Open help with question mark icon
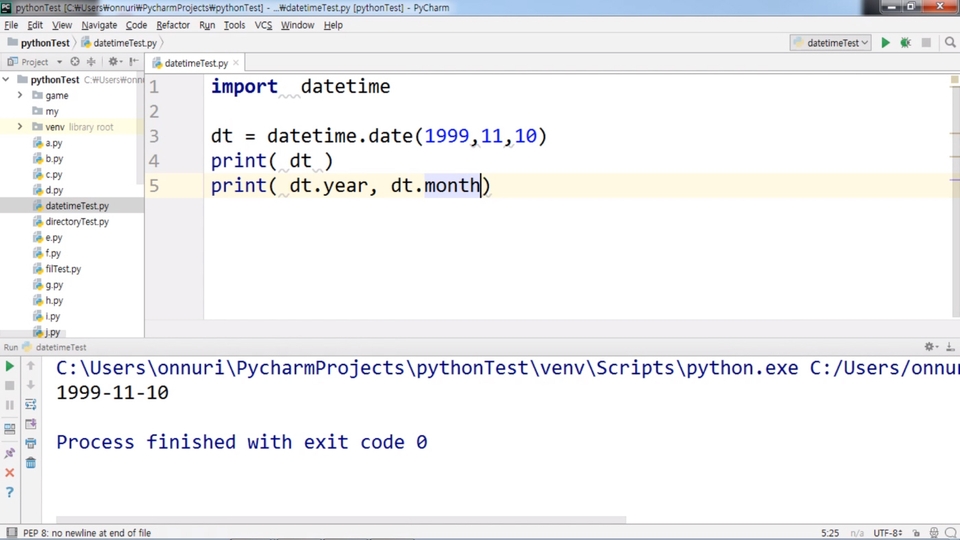Screen dimensions: 960x540 tap(10, 492)
